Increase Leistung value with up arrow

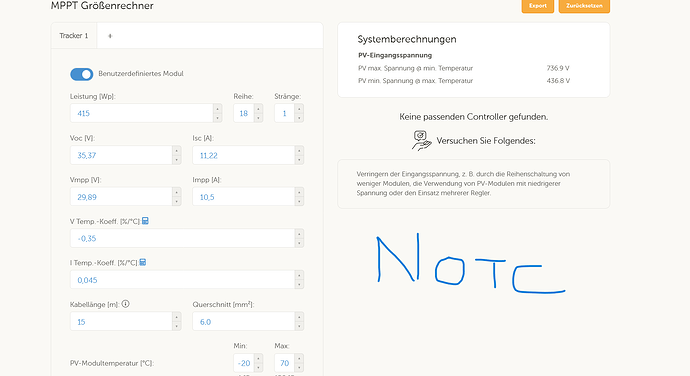pos(217,109)
